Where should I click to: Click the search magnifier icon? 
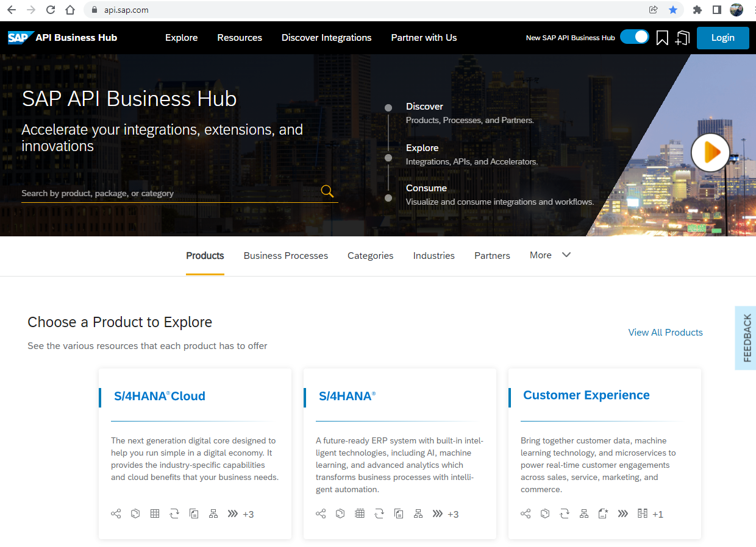coord(327,192)
